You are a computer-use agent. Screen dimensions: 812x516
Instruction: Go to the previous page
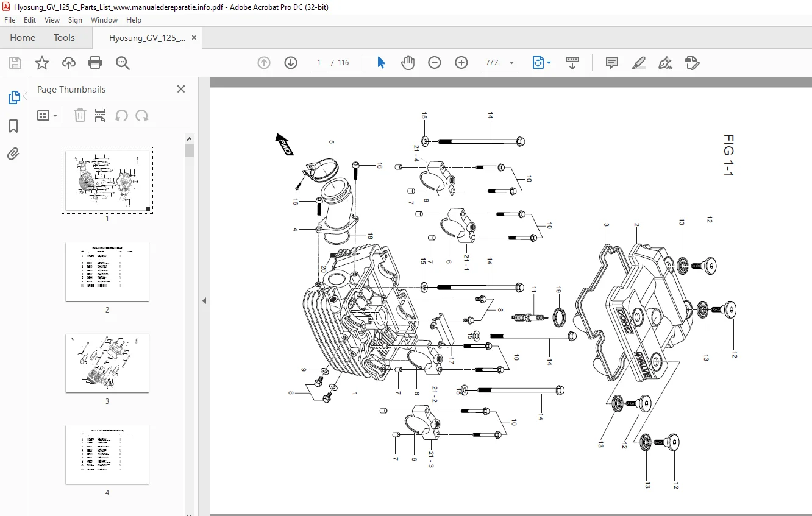click(x=264, y=63)
